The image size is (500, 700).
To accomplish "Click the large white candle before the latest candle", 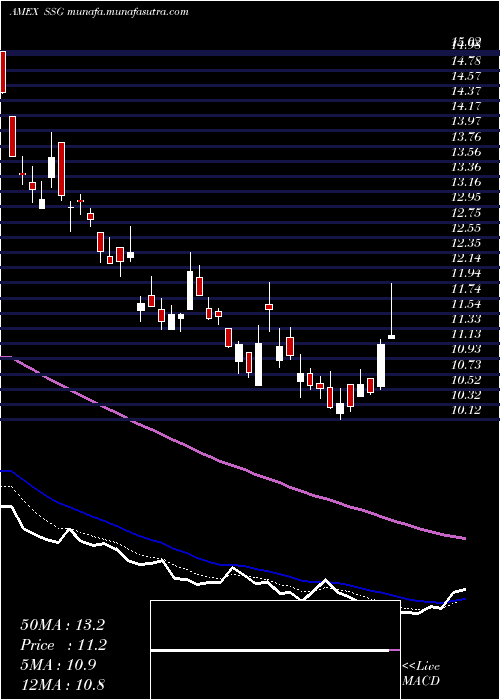I will [381, 365].
